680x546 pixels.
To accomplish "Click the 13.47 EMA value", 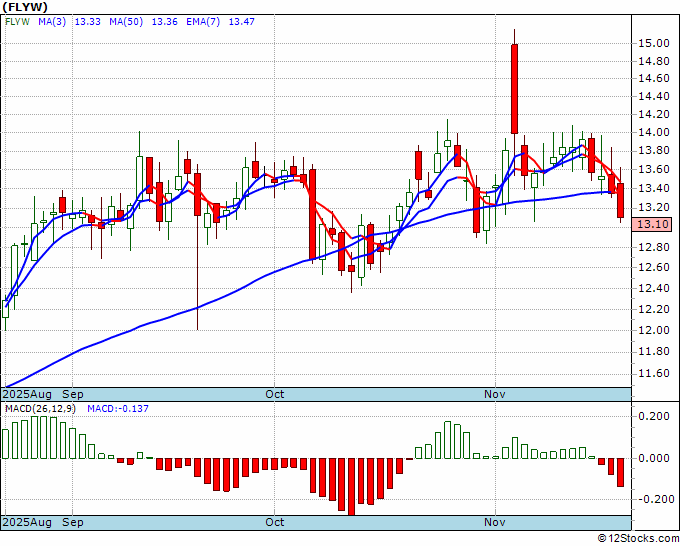I will [242, 22].
